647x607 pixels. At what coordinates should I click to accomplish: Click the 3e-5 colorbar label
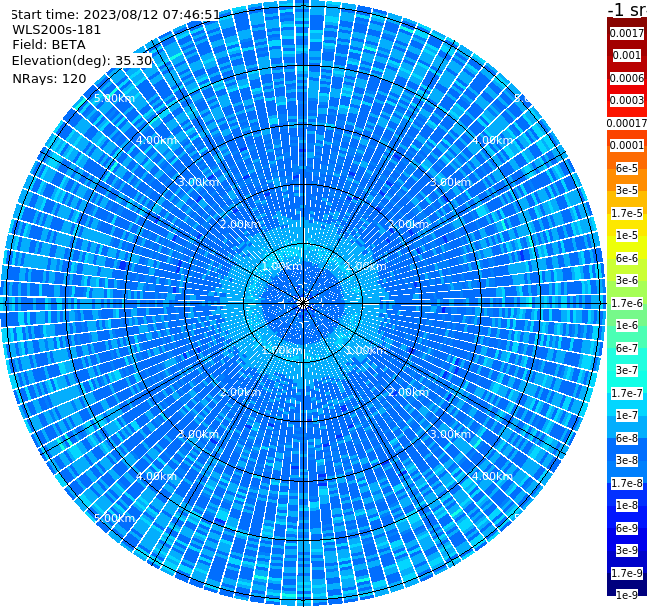point(627,190)
